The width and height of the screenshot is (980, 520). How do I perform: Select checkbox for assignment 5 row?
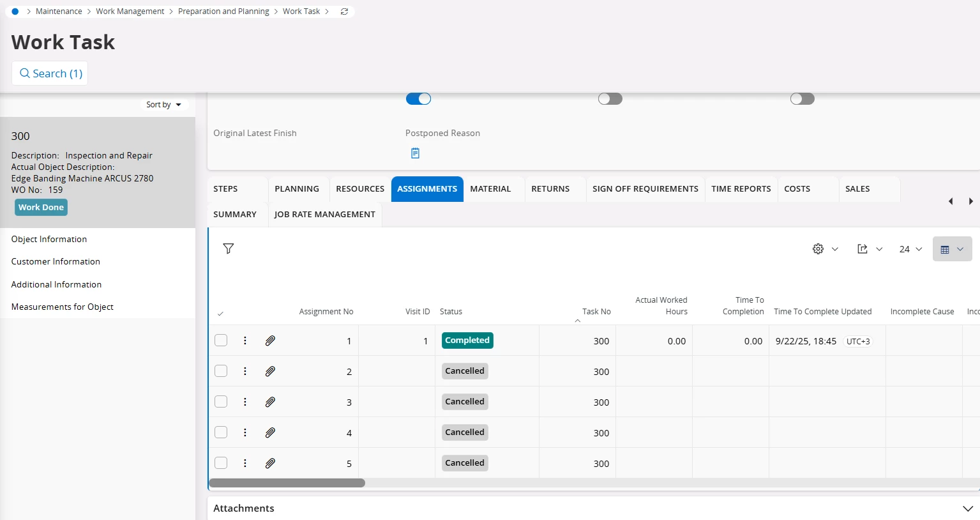[x=221, y=463]
